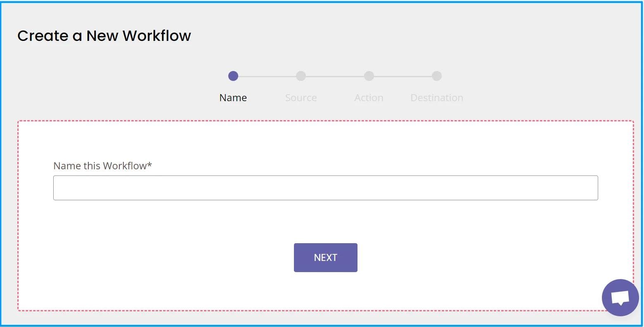Click the 'Name this Workflow' field label

100,166
